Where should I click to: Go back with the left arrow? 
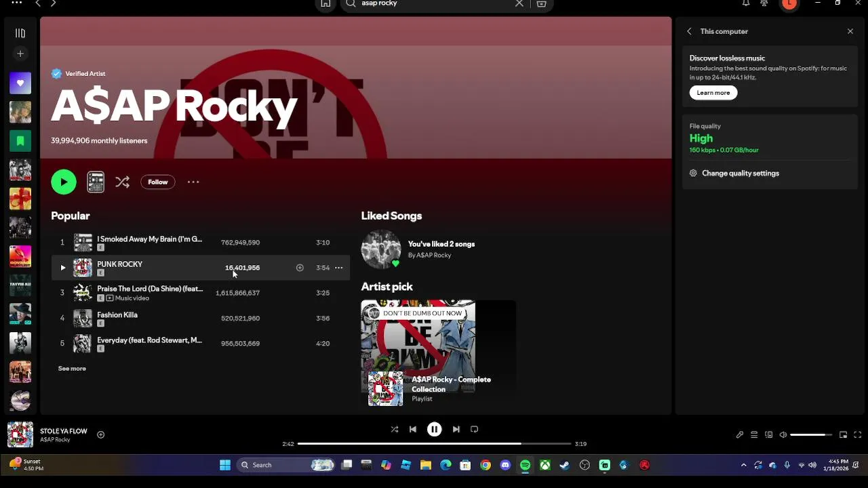38,3
